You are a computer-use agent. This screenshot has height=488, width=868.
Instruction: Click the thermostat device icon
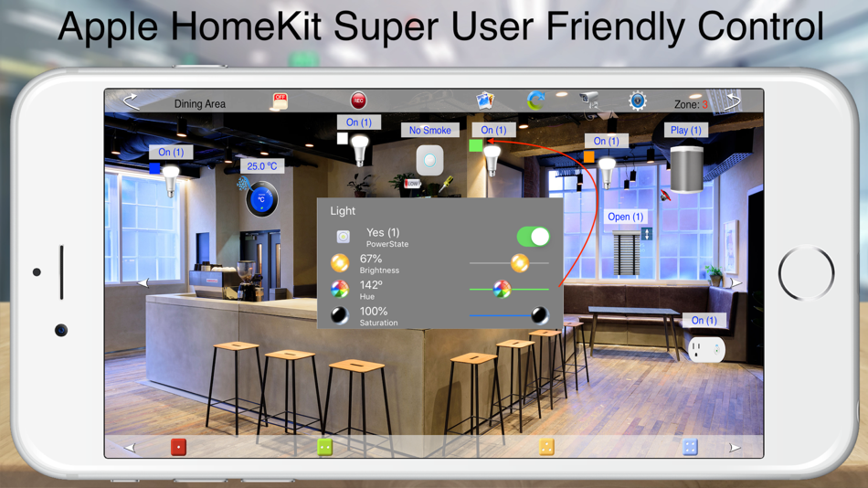261,200
